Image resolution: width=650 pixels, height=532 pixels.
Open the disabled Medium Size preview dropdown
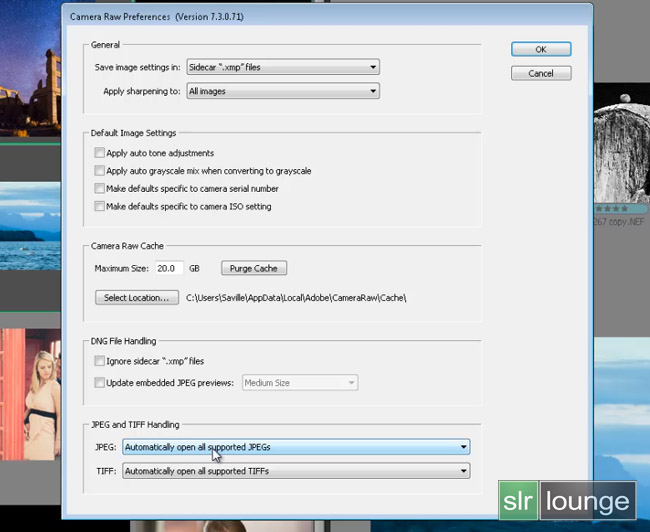[300, 383]
